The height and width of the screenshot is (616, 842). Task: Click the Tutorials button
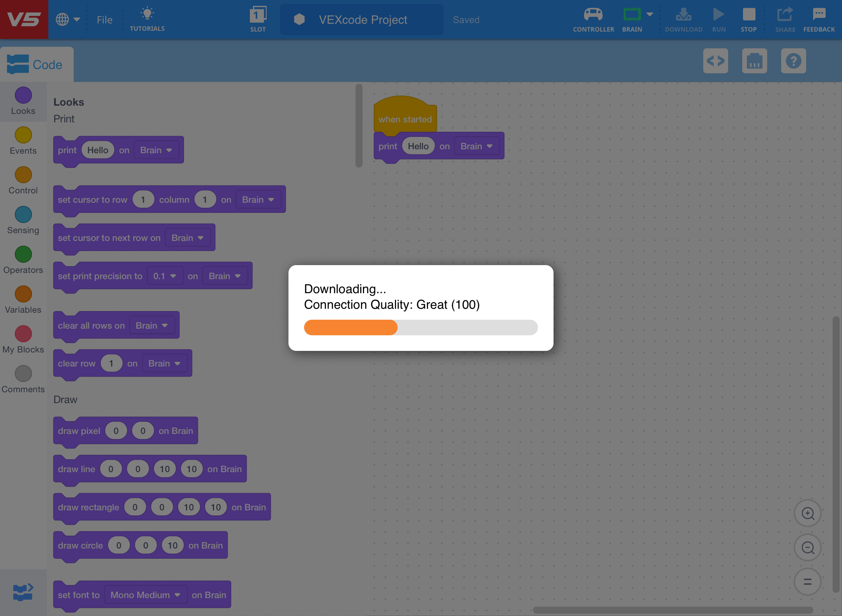pos(147,18)
